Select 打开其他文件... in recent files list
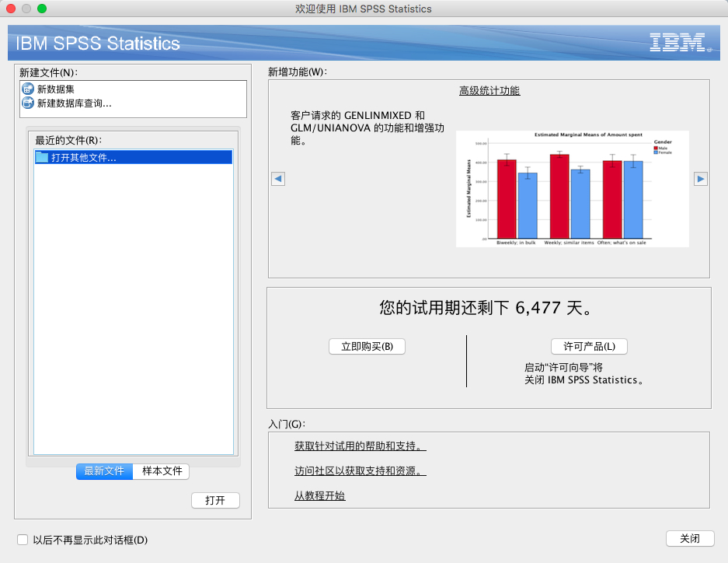Viewport: 728px width, 563px height. click(x=134, y=158)
